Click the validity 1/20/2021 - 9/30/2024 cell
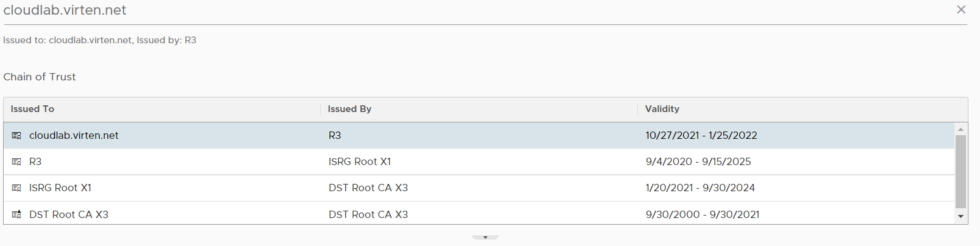Viewport: 980px width, 246px height. tap(700, 188)
